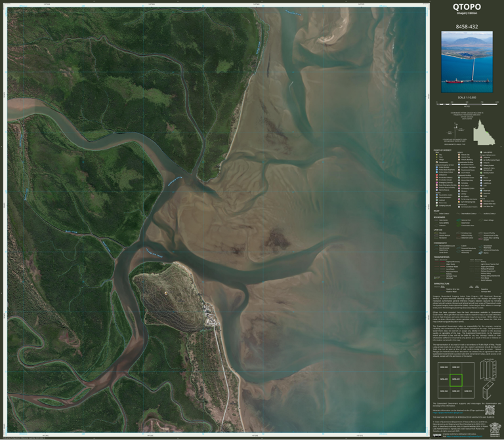Click the Town symbol in the legend
Viewport: 504px width, 440px height.
tap(437, 157)
